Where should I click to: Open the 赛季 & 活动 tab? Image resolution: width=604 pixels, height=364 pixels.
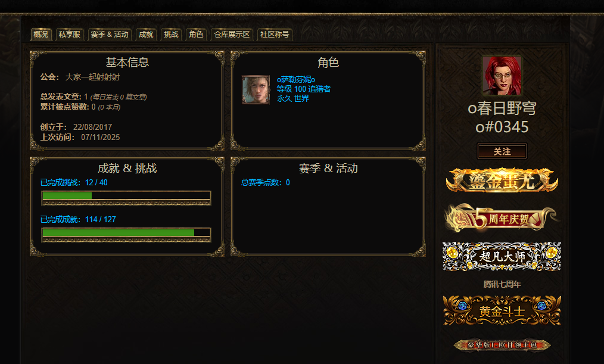tap(110, 35)
